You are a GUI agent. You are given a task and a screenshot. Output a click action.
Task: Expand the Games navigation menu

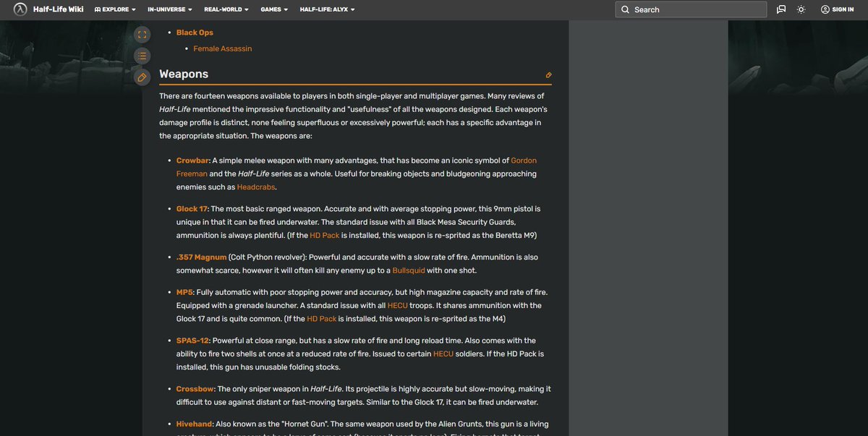pos(274,9)
